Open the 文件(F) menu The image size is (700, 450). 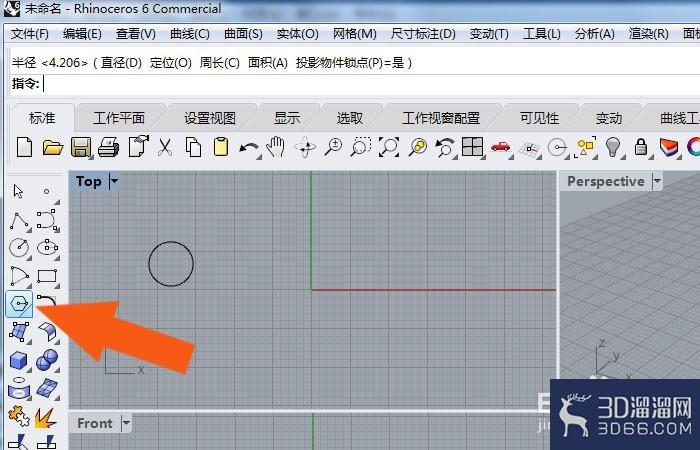click(29, 34)
